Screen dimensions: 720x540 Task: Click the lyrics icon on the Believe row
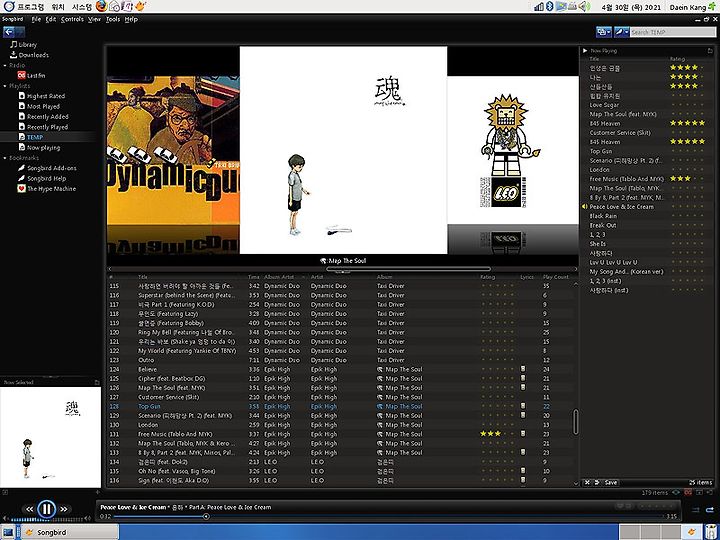tap(523, 369)
